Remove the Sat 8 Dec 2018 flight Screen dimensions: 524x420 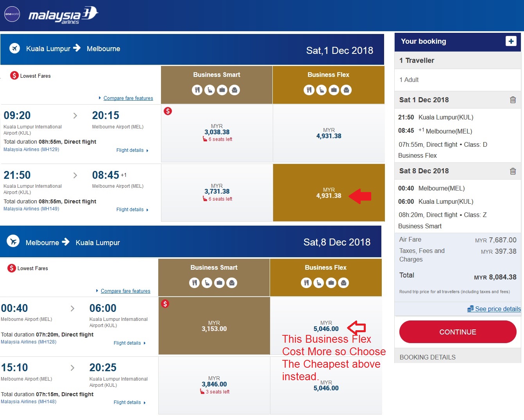(513, 171)
